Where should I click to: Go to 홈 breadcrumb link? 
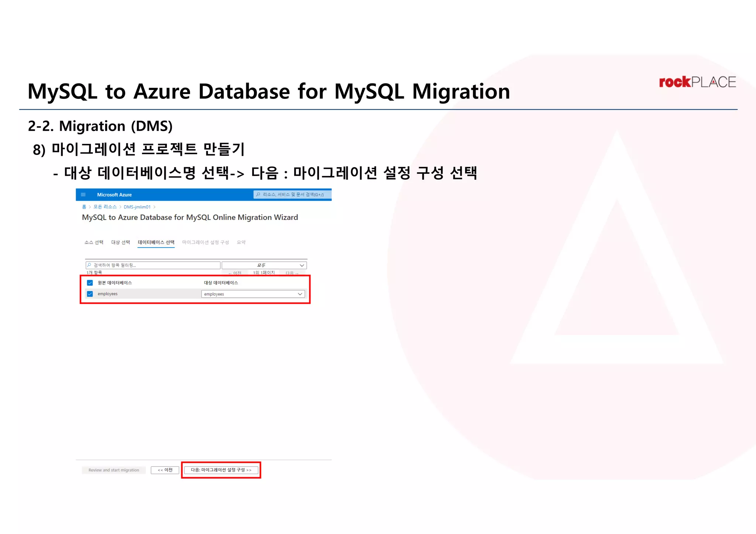pyautogui.click(x=84, y=207)
